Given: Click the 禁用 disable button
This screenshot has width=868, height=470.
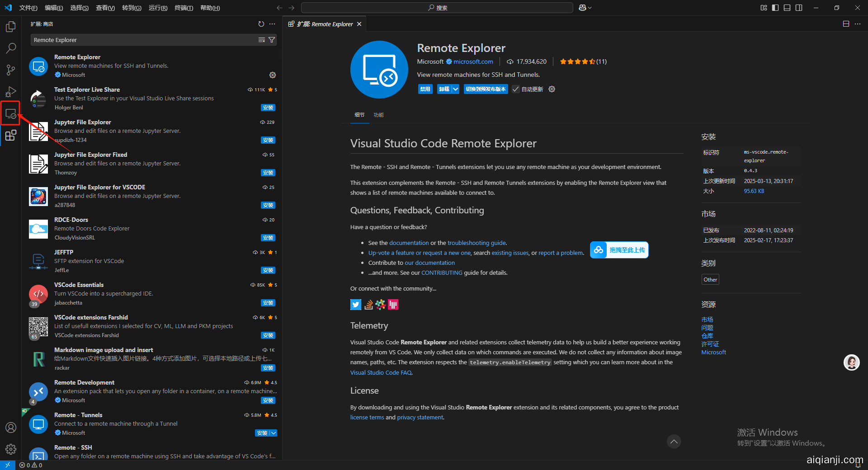Looking at the screenshot, I should pos(425,89).
